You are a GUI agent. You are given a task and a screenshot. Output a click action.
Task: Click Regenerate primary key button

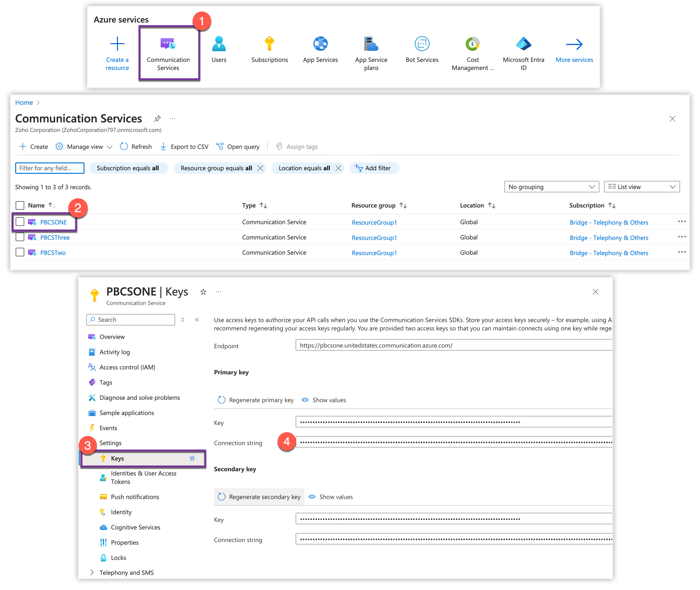256,400
